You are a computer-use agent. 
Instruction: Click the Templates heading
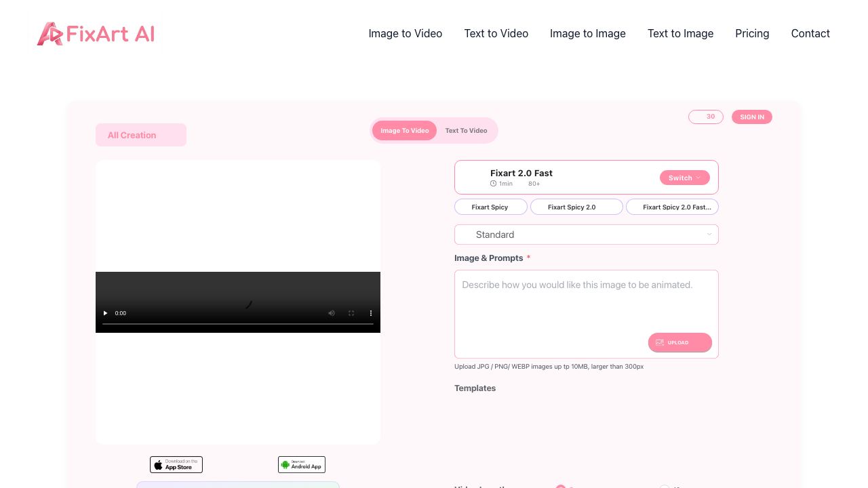click(x=475, y=388)
